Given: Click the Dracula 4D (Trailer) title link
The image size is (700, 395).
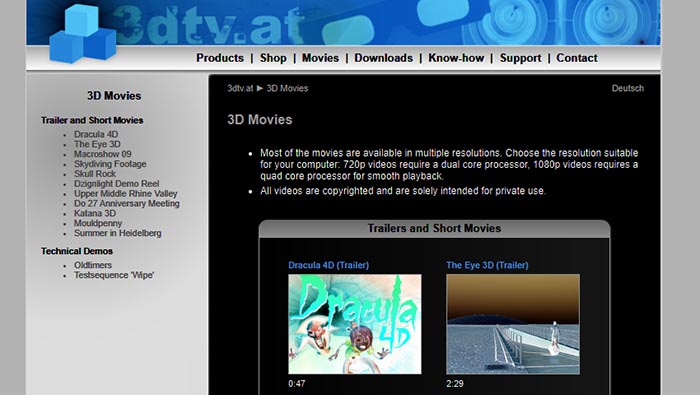Looking at the screenshot, I should [329, 265].
